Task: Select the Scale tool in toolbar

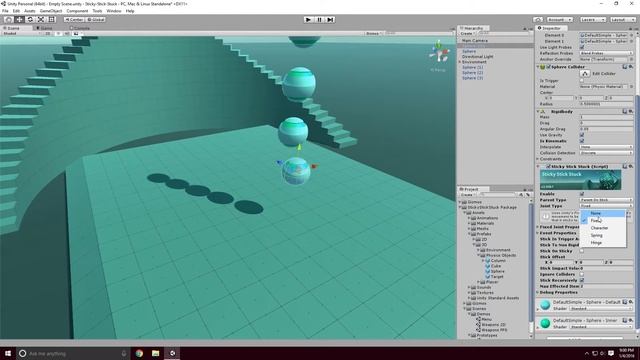Action: [41, 20]
